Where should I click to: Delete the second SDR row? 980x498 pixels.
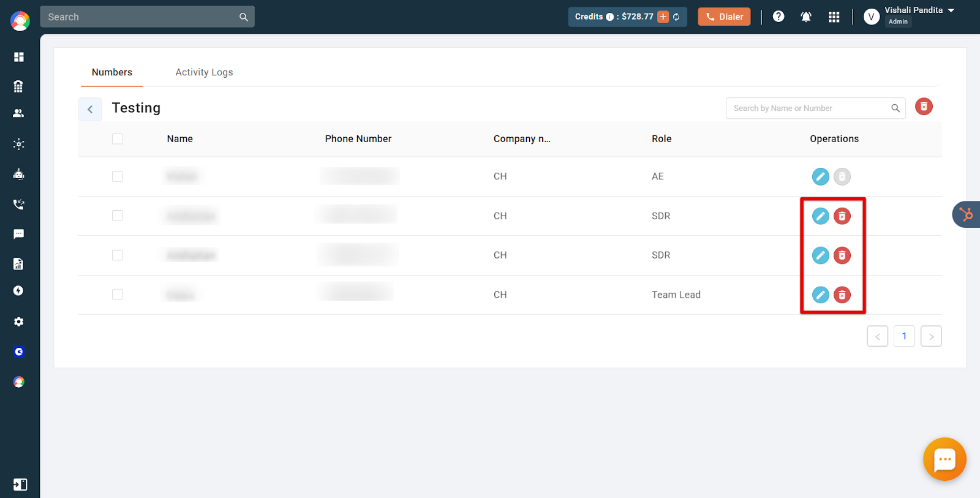pyautogui.click(x=842, y=255)
